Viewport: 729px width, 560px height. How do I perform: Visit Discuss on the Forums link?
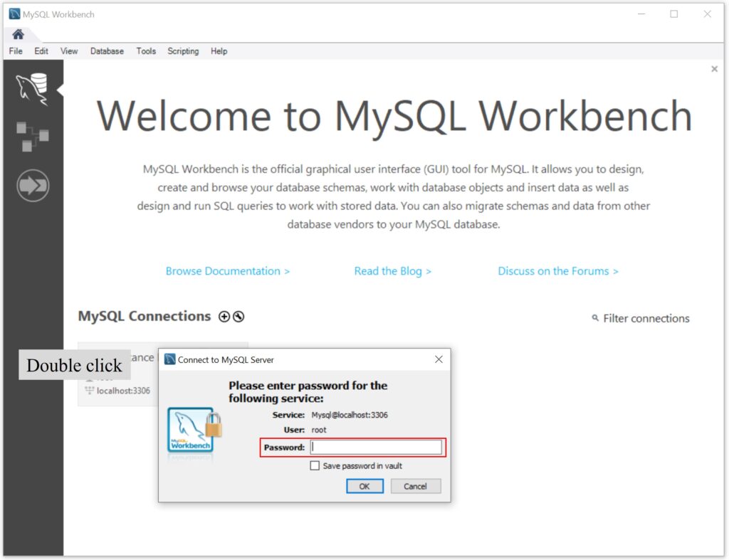[x=558, y=271]
